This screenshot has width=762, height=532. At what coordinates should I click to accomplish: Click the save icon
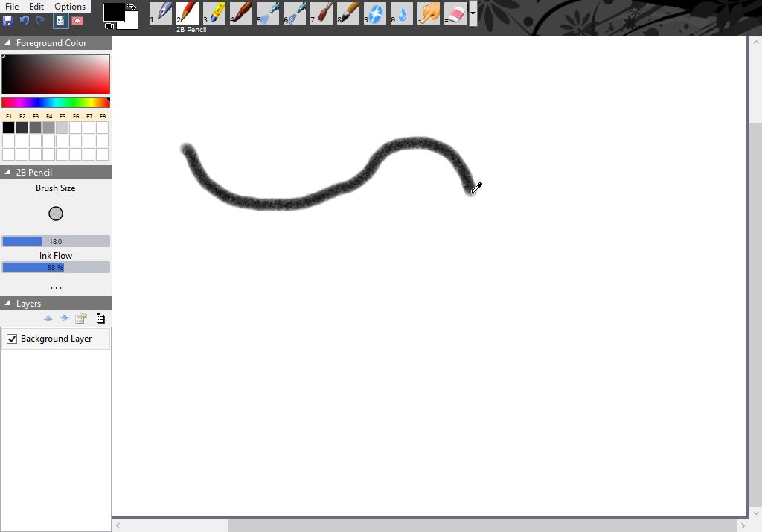(8, 20)
